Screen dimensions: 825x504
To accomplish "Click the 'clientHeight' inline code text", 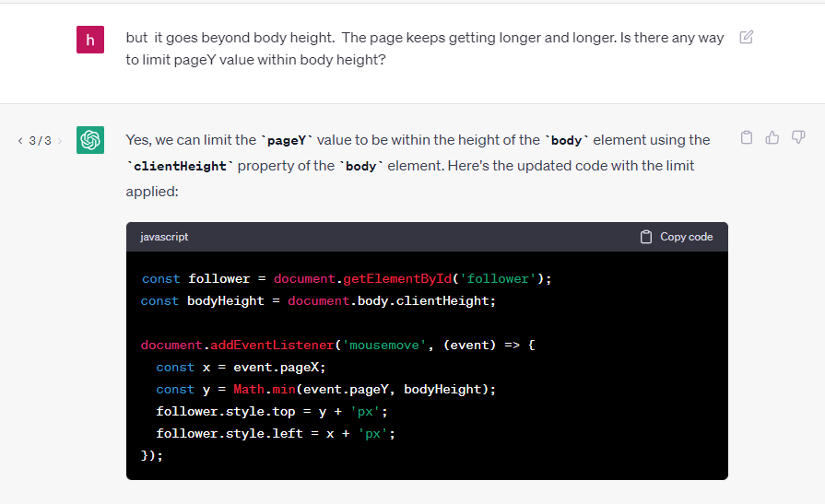I will (x=180, y=166).
